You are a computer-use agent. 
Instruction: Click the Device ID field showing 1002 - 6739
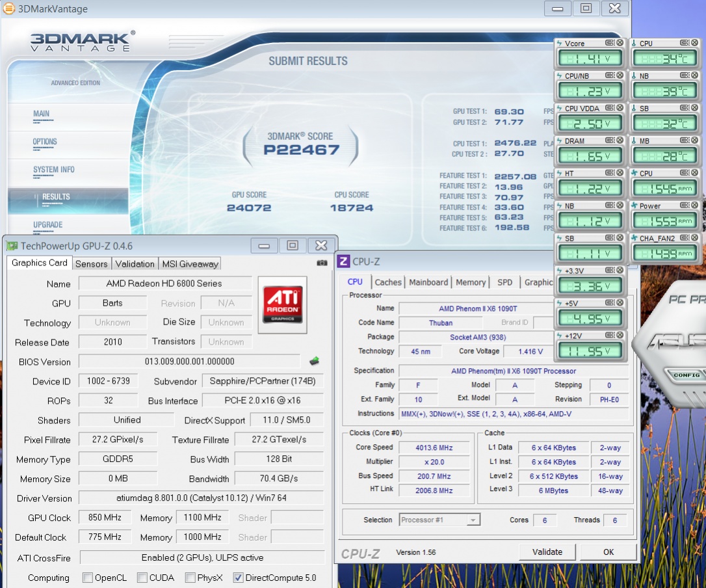(x=108, y=381)
